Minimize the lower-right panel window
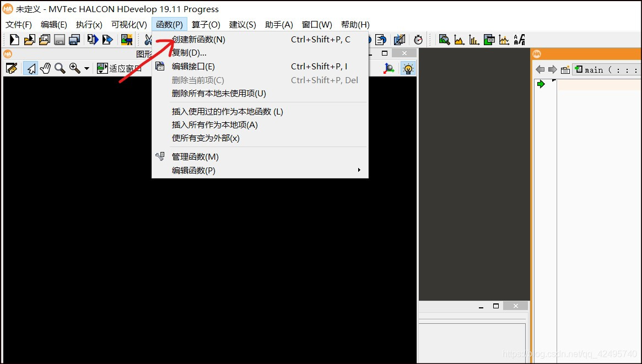Screen dimensions: 642x364 tap(481, 306)
